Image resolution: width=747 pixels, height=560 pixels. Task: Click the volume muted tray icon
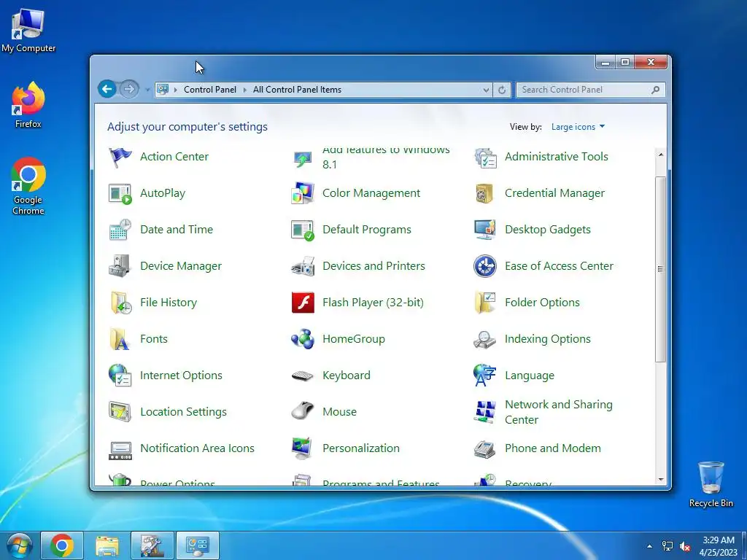(x=686, y=546)
